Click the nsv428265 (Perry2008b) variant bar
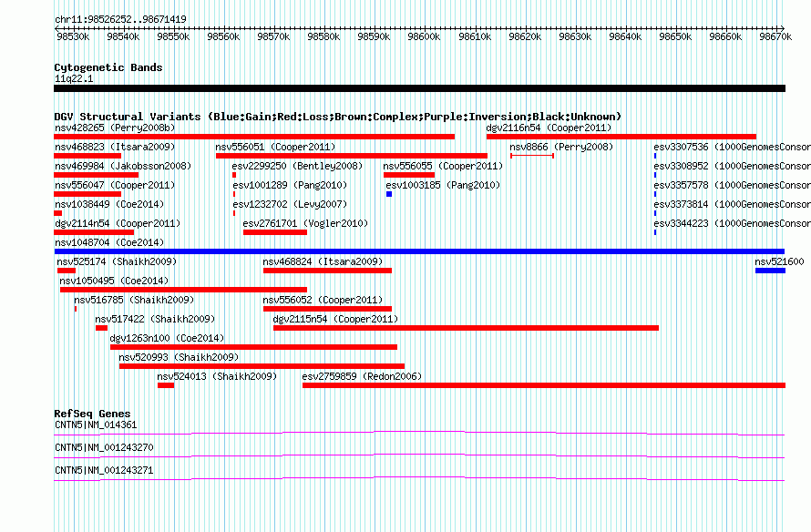 pos(254,137)
